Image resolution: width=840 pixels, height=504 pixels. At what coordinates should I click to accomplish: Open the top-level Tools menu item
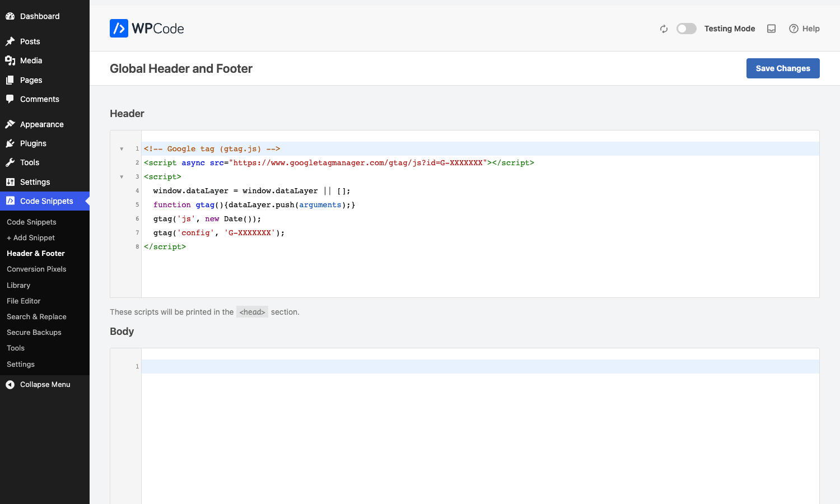click(x=45, y=162)
